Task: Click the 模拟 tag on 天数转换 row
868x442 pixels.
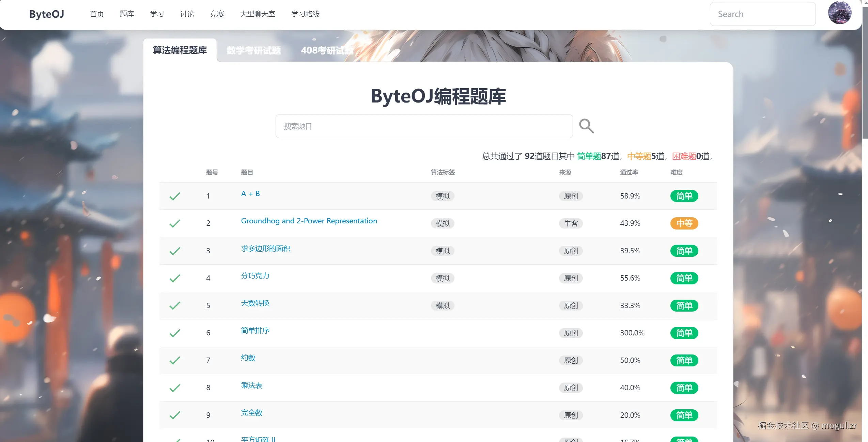Action: (443, 305)
